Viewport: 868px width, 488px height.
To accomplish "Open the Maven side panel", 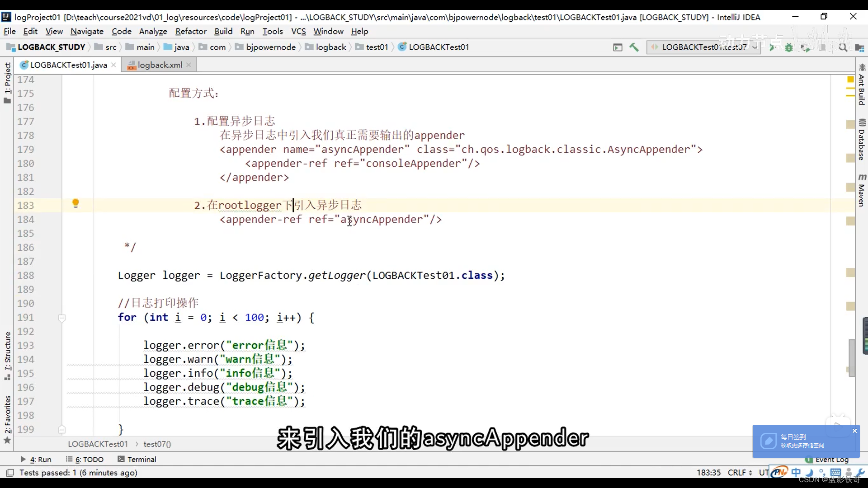I will (862, 190).
